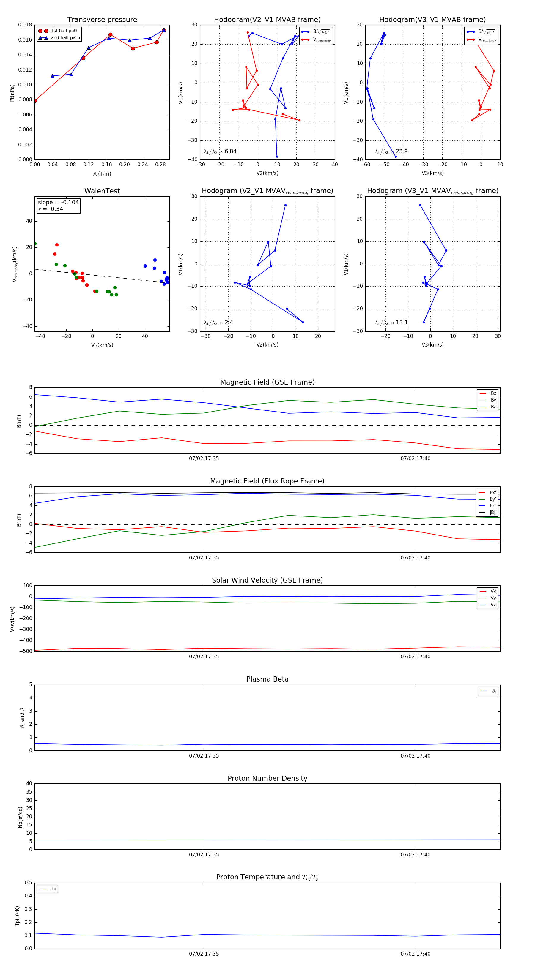The height and width of the screenshot is (980, 535).
Task: Click the Hodogram V3_V1 MVAV remaining frame title
Action: tap(432, 191)
